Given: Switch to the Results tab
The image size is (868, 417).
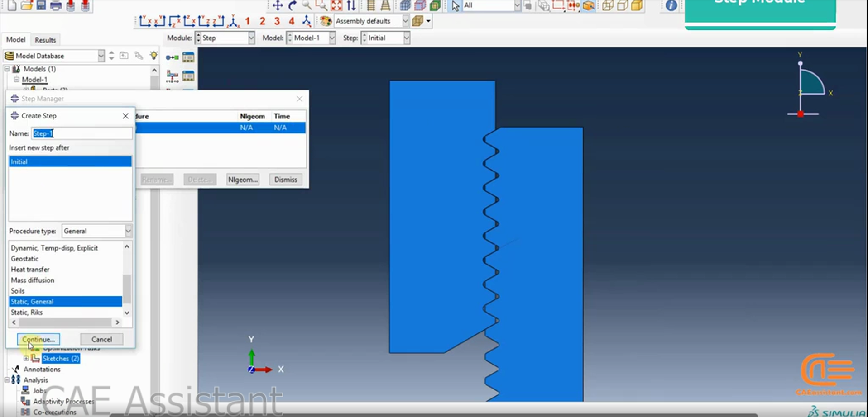Looking at the screenshot, I should coord(45,40).
